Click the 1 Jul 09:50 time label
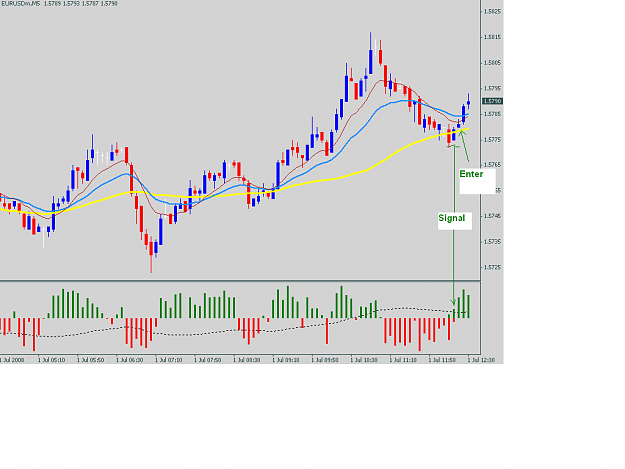 coord(325,360)
